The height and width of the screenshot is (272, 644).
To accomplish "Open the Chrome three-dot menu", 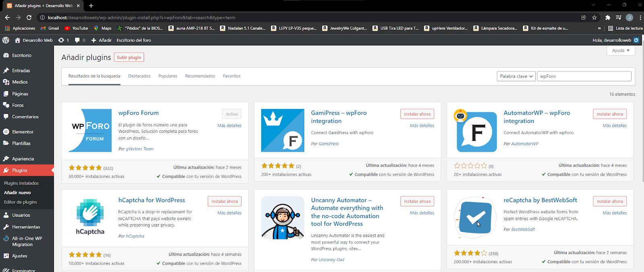I will [640, 17].
